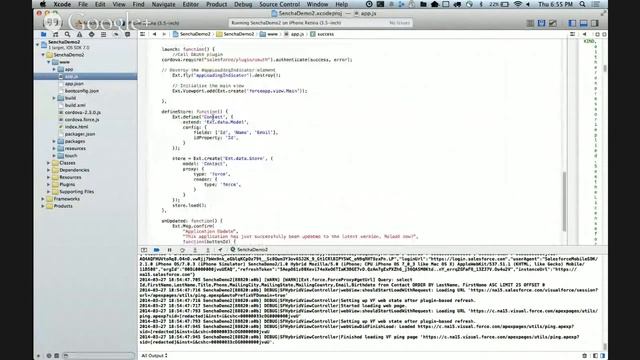Collapse the SenchaDemo2 project root

(38, 44)
